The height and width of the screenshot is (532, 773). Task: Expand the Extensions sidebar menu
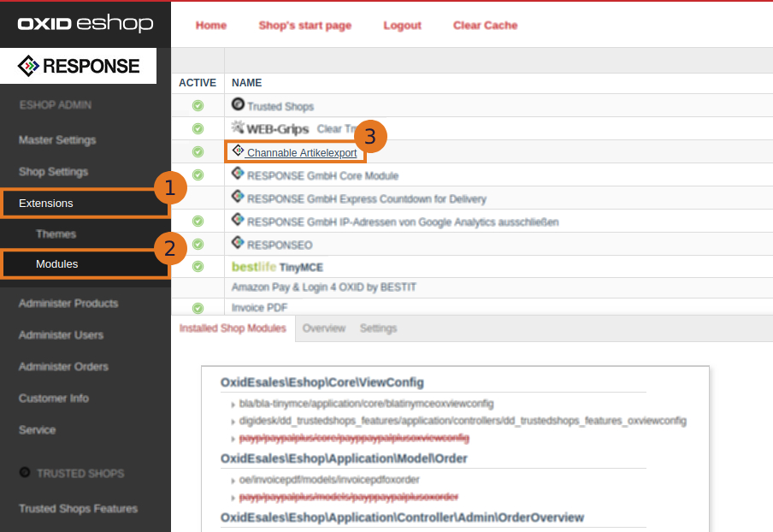point(46,204)
